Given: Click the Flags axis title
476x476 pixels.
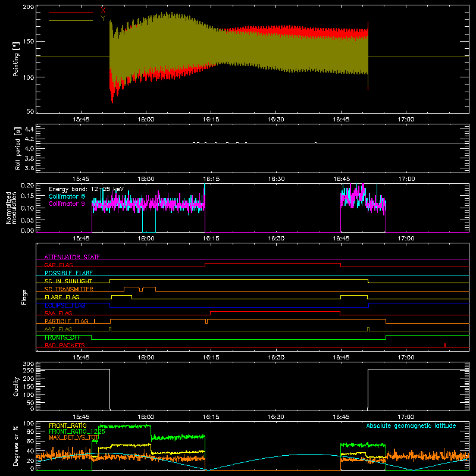Looking at the screenshot, I should coord(24,297).
